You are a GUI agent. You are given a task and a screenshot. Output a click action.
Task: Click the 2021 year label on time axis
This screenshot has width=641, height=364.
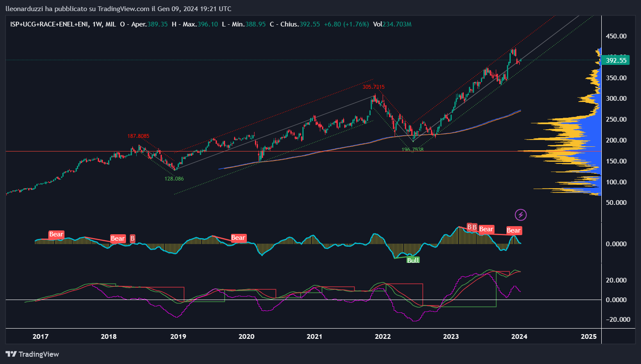315,337
